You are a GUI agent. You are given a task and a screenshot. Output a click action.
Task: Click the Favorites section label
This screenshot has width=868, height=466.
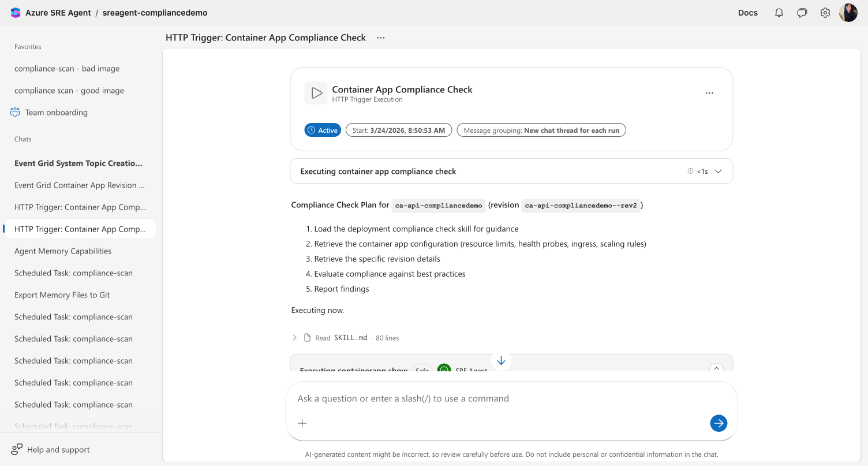click(28, 47)
